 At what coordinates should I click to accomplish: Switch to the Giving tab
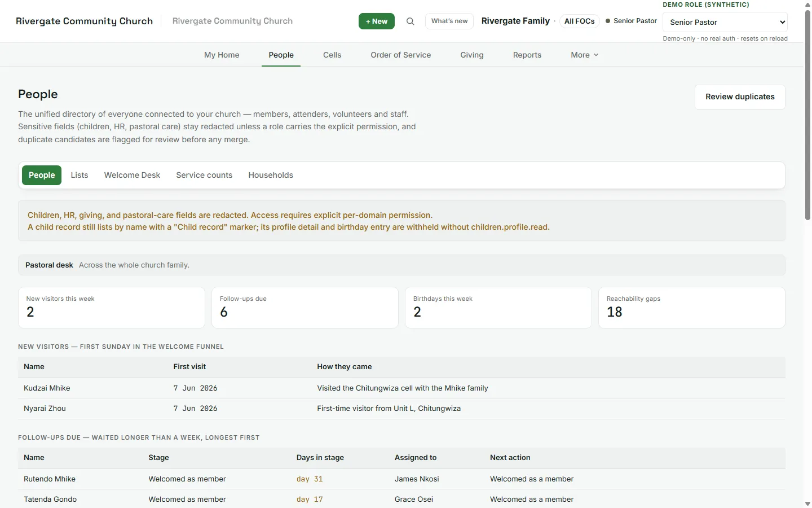click(472, 55)
